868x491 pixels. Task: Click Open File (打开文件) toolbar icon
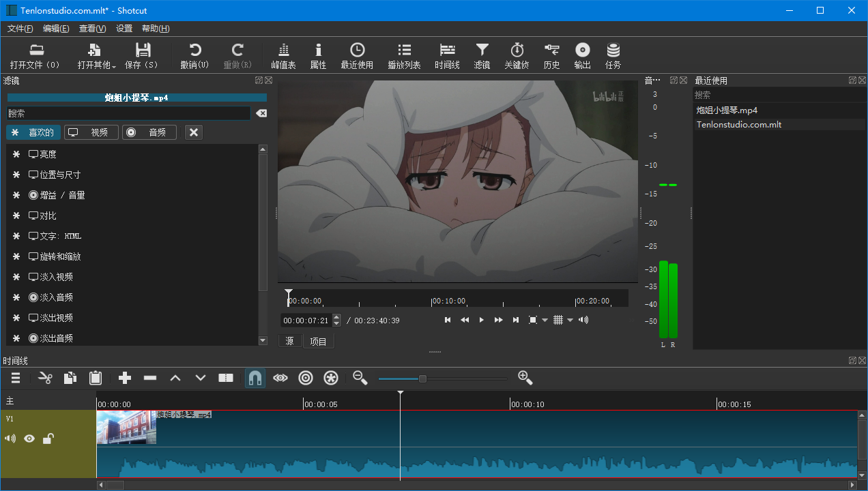(x=36, y=50)
